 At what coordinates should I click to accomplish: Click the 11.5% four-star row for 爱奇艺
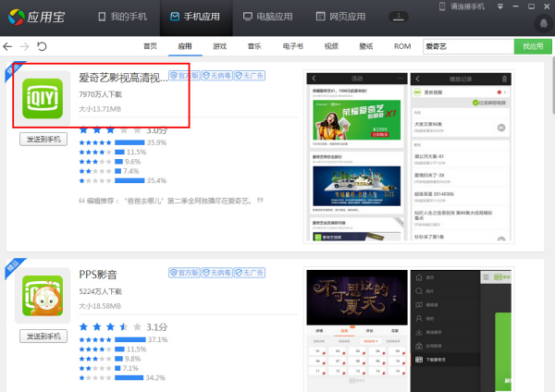click(x=113, y=153)
